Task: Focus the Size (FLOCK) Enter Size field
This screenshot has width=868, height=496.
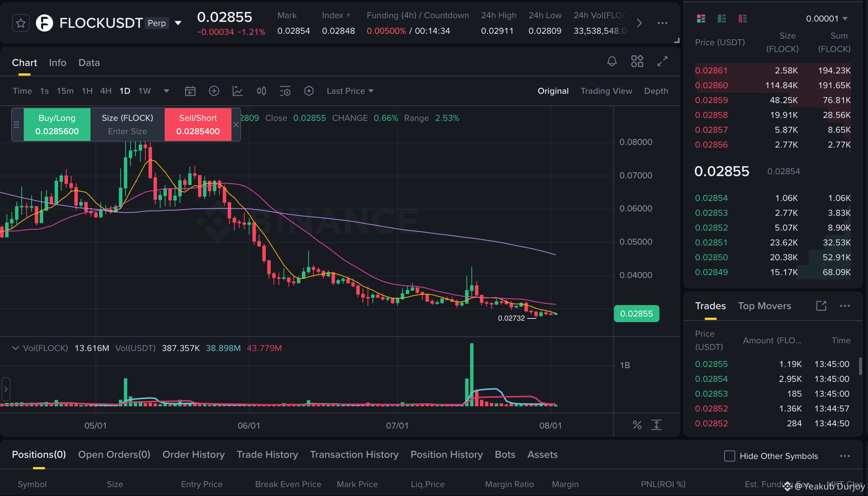Action: click(128, 125)
